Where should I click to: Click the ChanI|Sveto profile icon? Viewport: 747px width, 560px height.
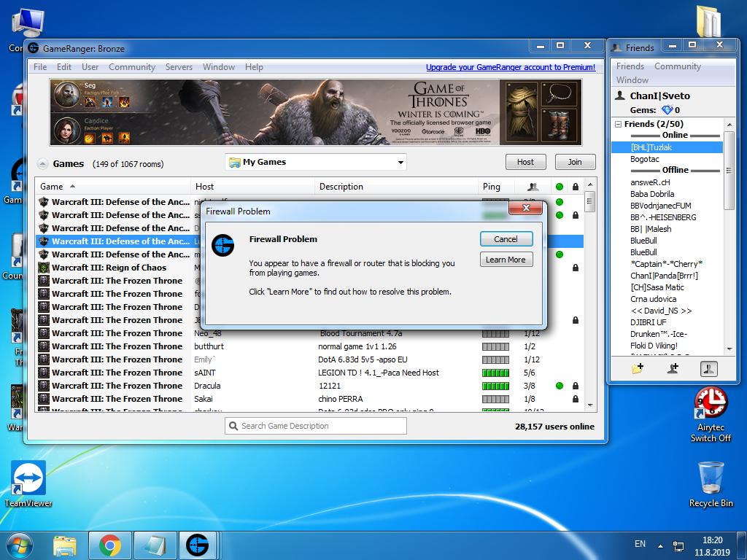coord(620,96)
